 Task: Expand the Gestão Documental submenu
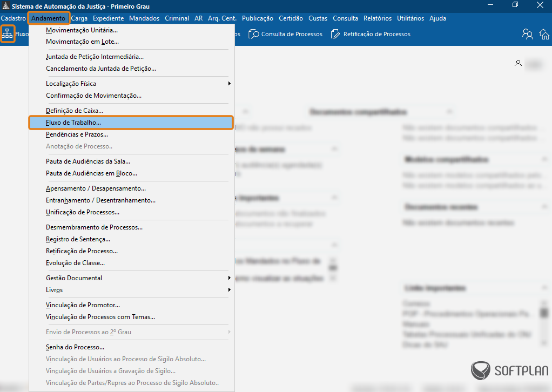click(x=132, y=278)
